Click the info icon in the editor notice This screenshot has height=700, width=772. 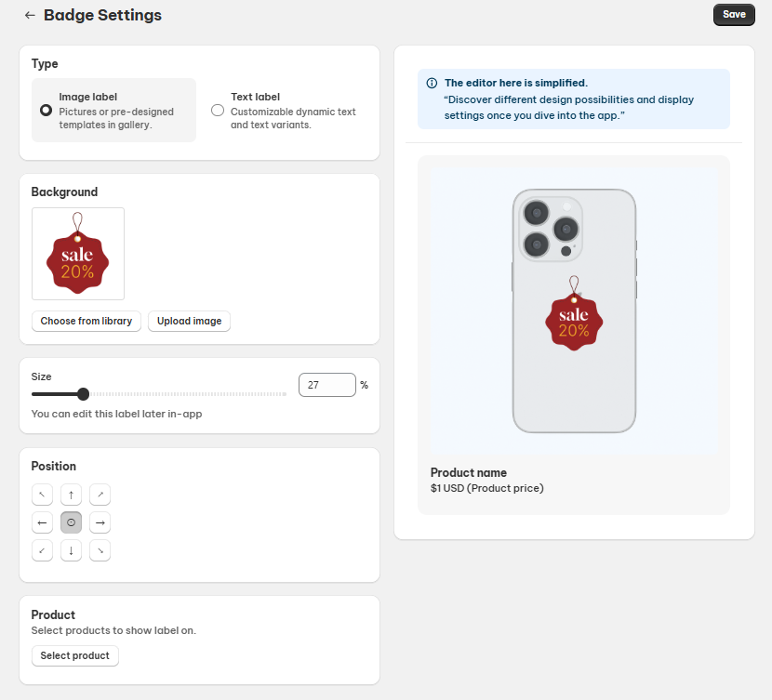(x=432, y=83)
